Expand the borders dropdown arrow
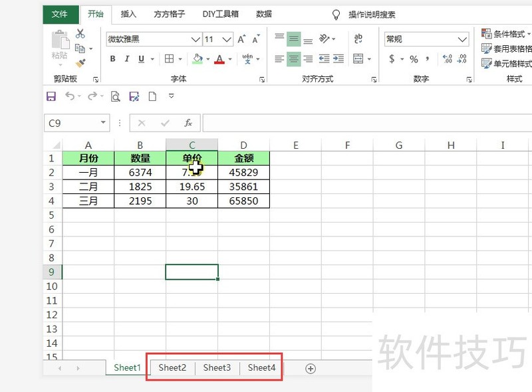This screenshot has height=392, width=532. [180, 59]
